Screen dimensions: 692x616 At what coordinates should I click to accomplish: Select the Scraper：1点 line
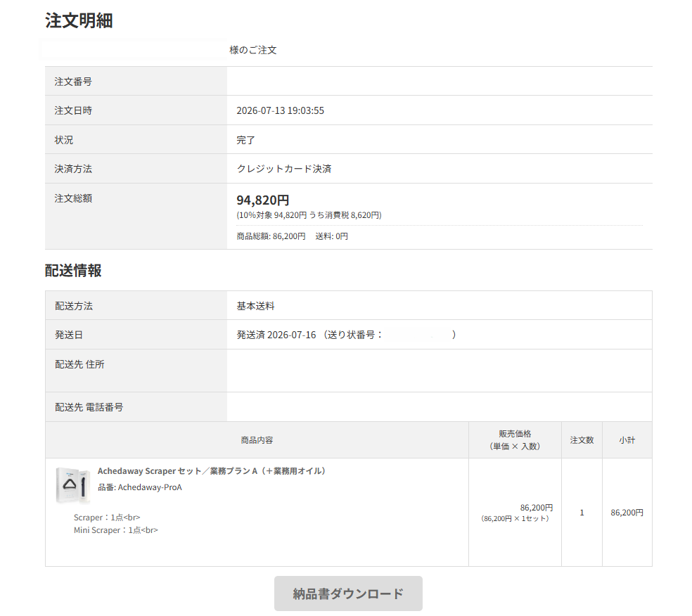pos(107,517)
